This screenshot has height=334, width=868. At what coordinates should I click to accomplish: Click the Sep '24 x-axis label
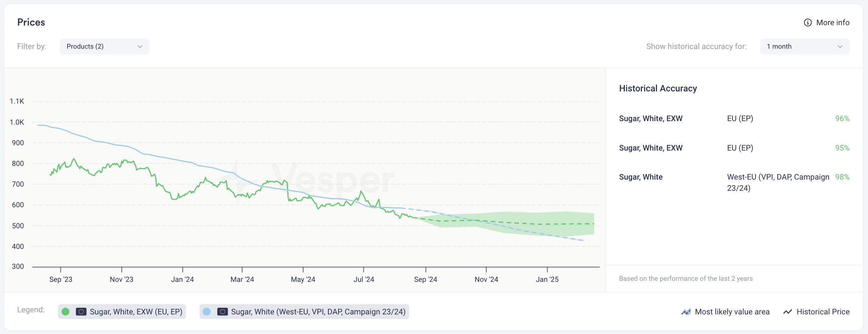pyautogui.click(x=426, y=279)
